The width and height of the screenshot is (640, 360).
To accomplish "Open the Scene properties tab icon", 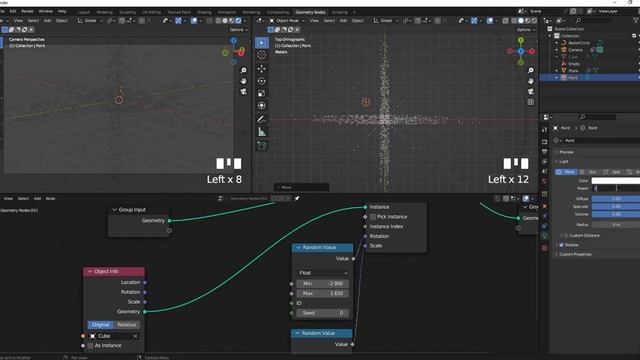I will [x=544, y=171].
